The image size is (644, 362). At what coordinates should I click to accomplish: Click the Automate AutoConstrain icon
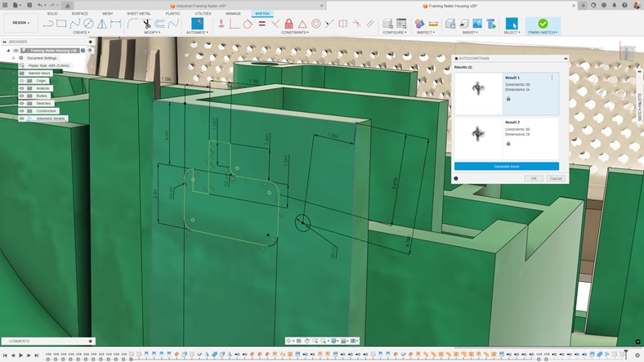(x=197, y=23)
